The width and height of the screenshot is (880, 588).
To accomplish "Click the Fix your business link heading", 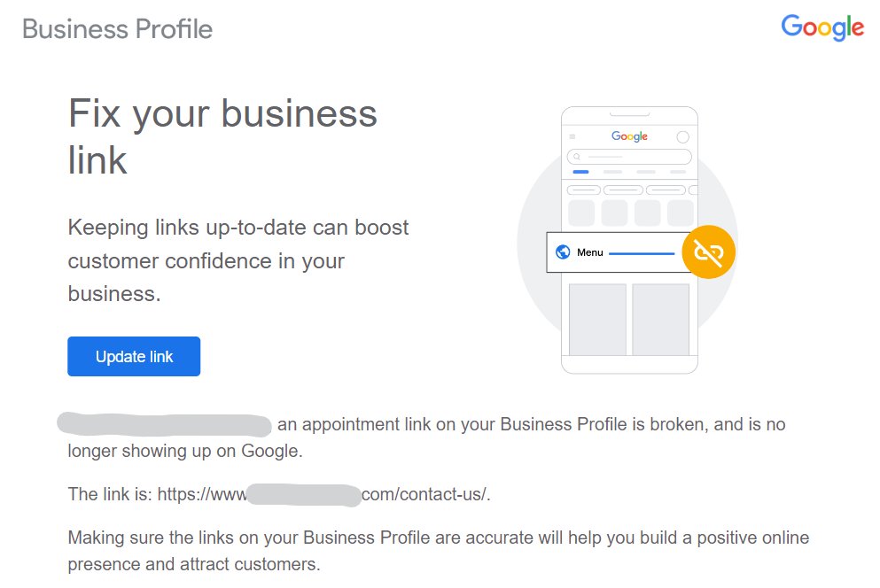I will point(222,136).
